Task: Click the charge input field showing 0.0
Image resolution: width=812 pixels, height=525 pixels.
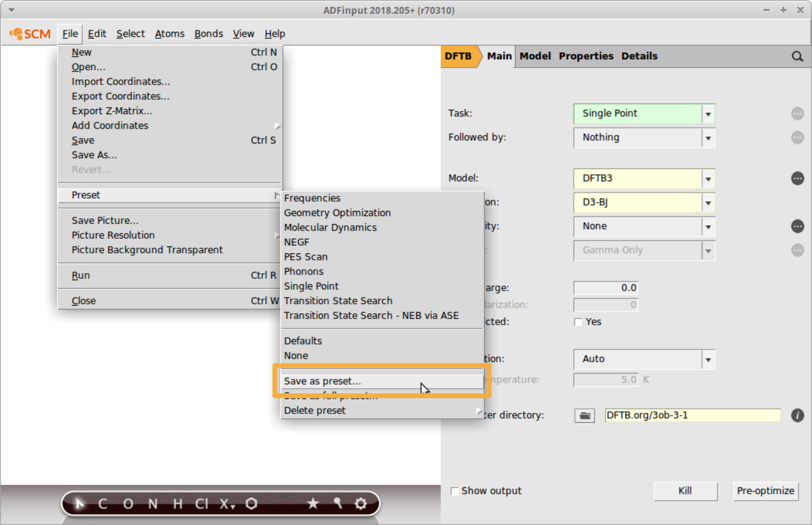Action: pyautogui.click(x=606, y=288)
